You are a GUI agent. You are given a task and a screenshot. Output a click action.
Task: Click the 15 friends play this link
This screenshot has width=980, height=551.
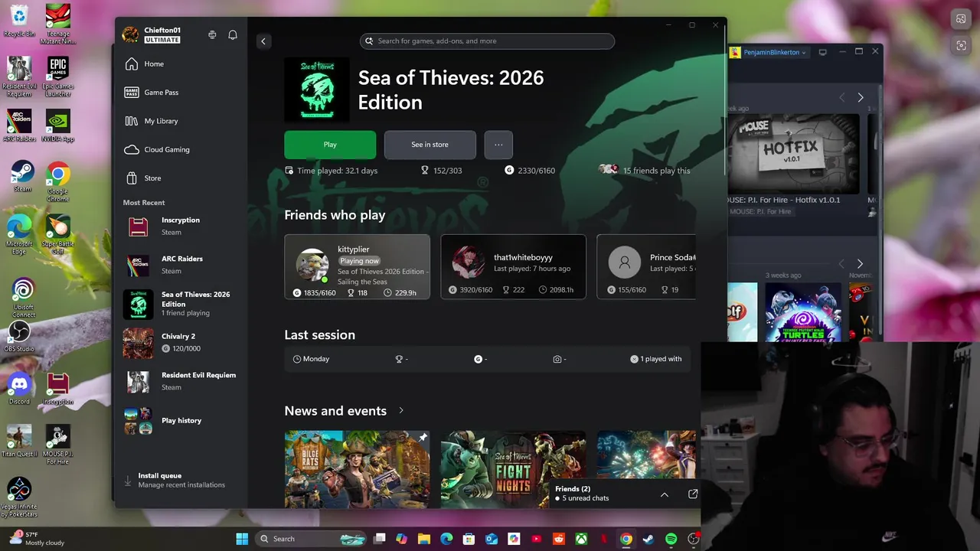(x=645, y=170)
